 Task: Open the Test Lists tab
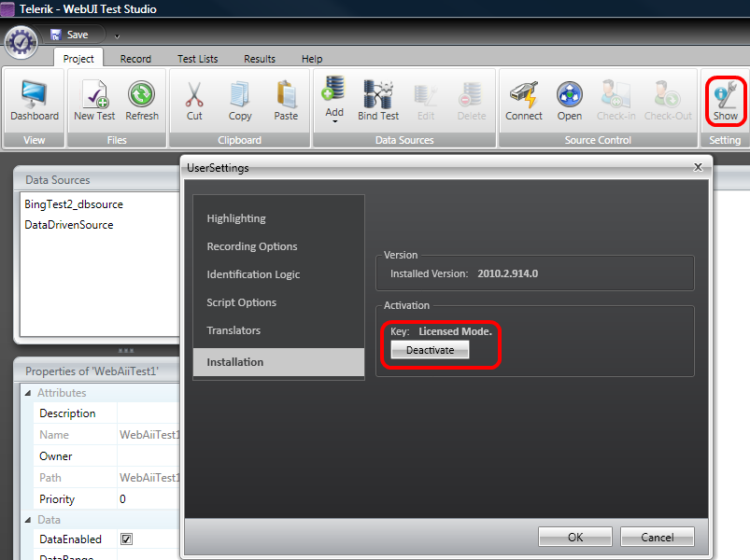pyautogui.click(x=198, y=59)
